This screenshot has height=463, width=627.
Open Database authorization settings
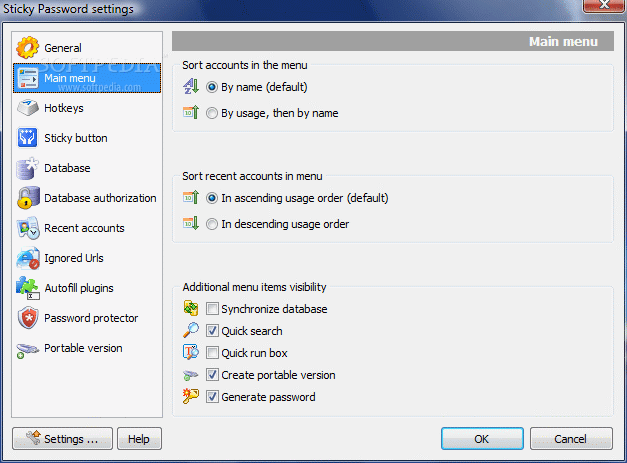point(87,198)
